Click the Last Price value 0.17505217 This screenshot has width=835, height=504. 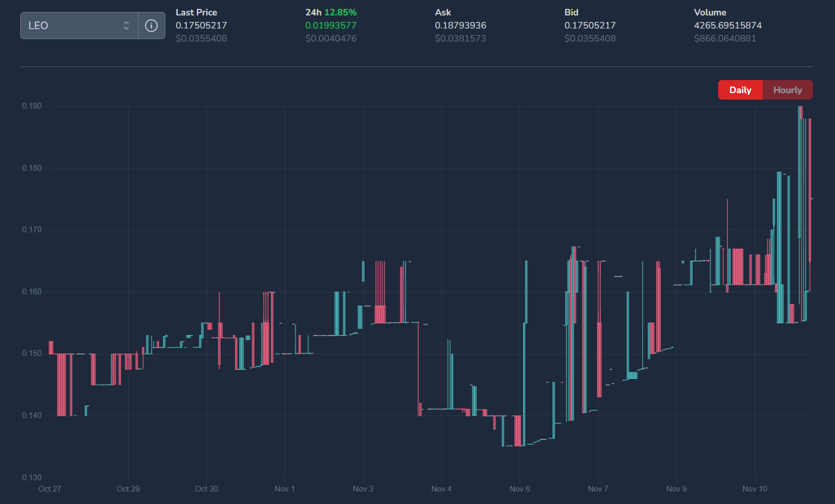(201, 25)
